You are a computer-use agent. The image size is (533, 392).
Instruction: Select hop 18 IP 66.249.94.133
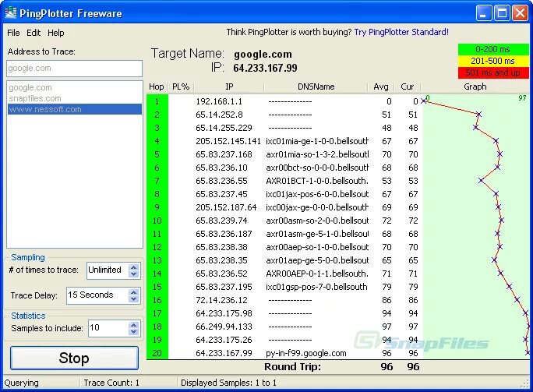[224, 327]
